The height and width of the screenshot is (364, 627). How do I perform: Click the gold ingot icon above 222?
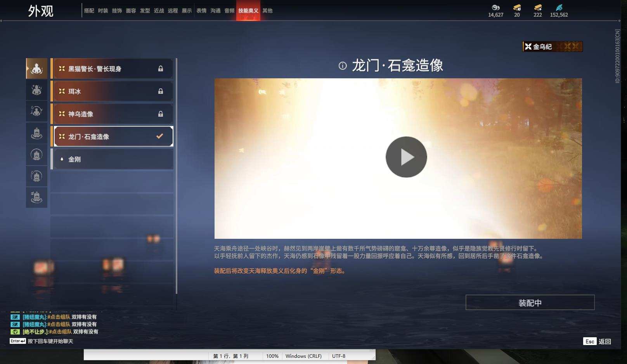click(x=537, y=7)
